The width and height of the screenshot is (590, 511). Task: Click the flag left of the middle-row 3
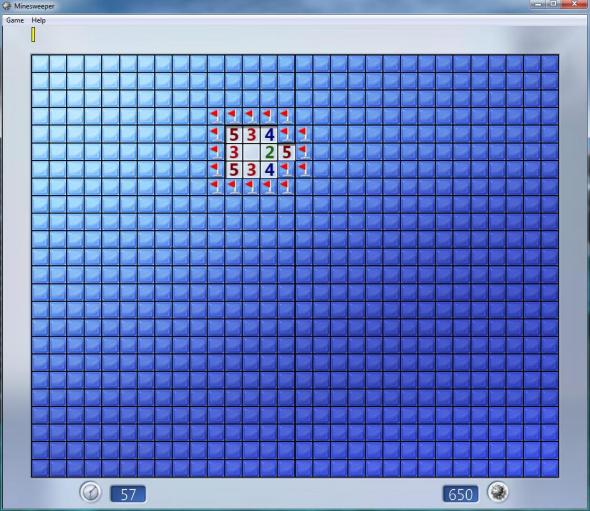[216, 152]
